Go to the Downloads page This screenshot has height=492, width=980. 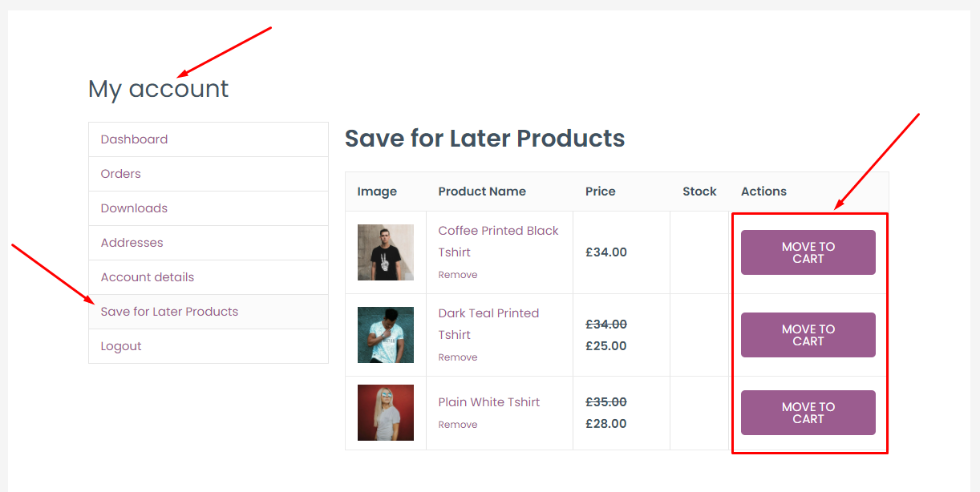click(x=133, y=208)
